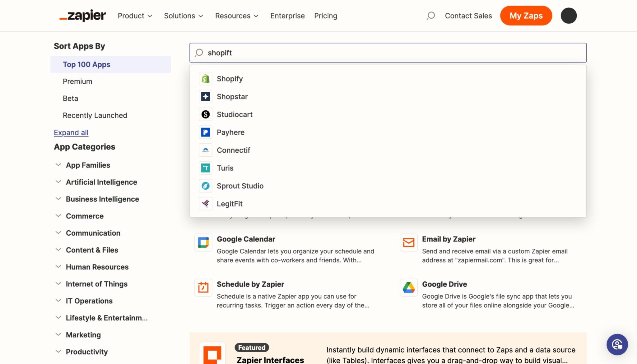The height and width of the screenshot is (364, 637).
Task: Open Studiocart from the suggestion list
Action: pyautogui.click(x=205, y=114)
